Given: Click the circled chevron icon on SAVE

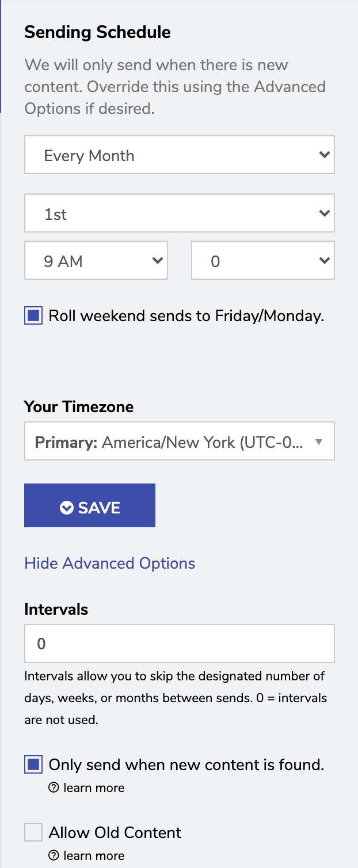Looking at the screenshot, I should tap(67, 507).
